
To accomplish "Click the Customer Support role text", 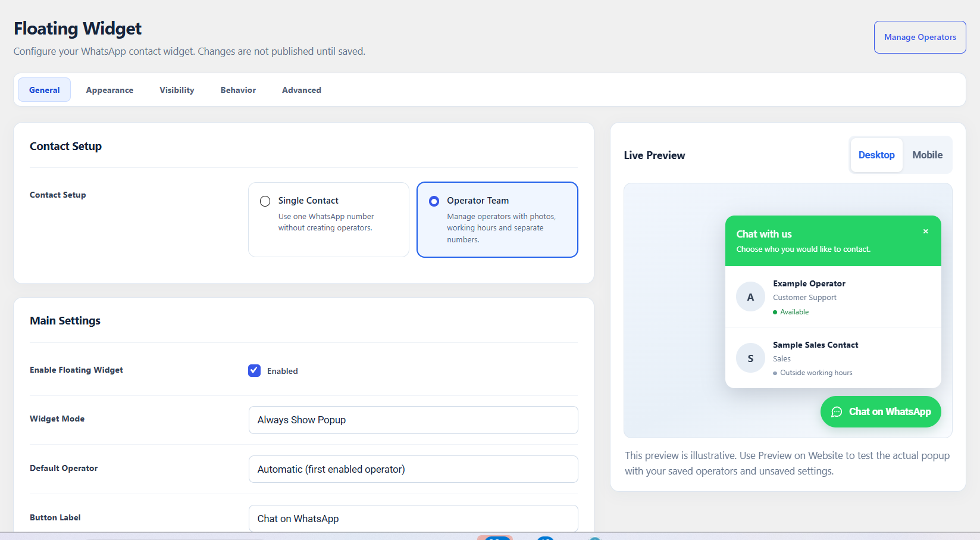I will [804, 298].
